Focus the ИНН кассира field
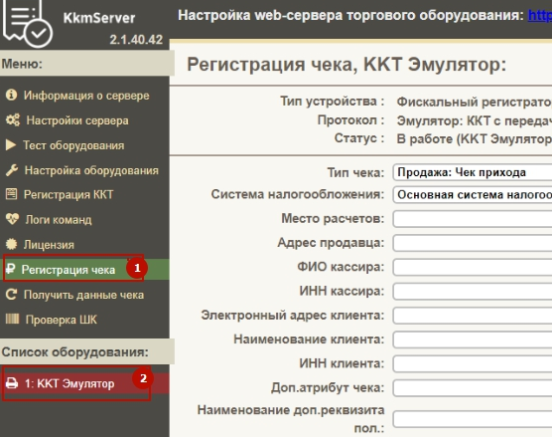This screenshot has height=437, width=552. coord(472,292)
